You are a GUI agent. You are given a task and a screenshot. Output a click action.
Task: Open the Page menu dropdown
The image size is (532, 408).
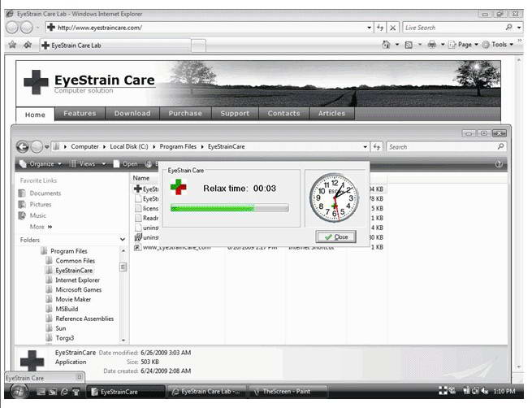coord(464,45)
